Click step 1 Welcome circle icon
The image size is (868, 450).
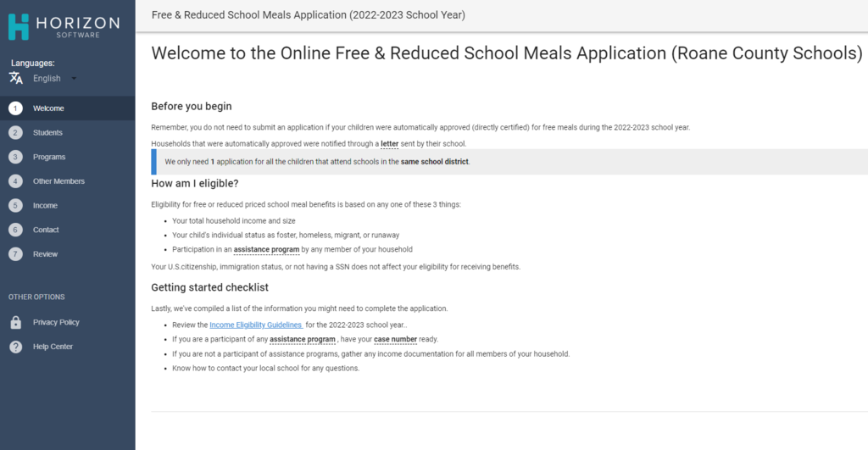coord(15,108)
